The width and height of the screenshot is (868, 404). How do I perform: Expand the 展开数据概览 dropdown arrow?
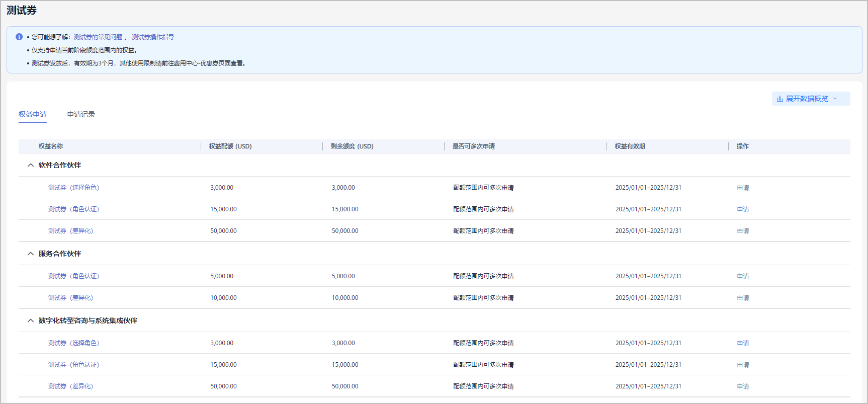[835, 99]
